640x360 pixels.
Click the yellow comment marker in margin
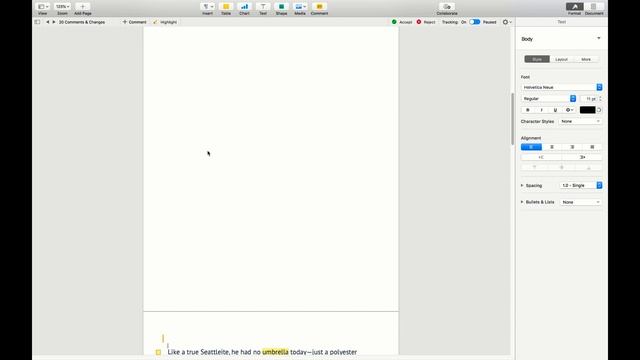[158, 352]
